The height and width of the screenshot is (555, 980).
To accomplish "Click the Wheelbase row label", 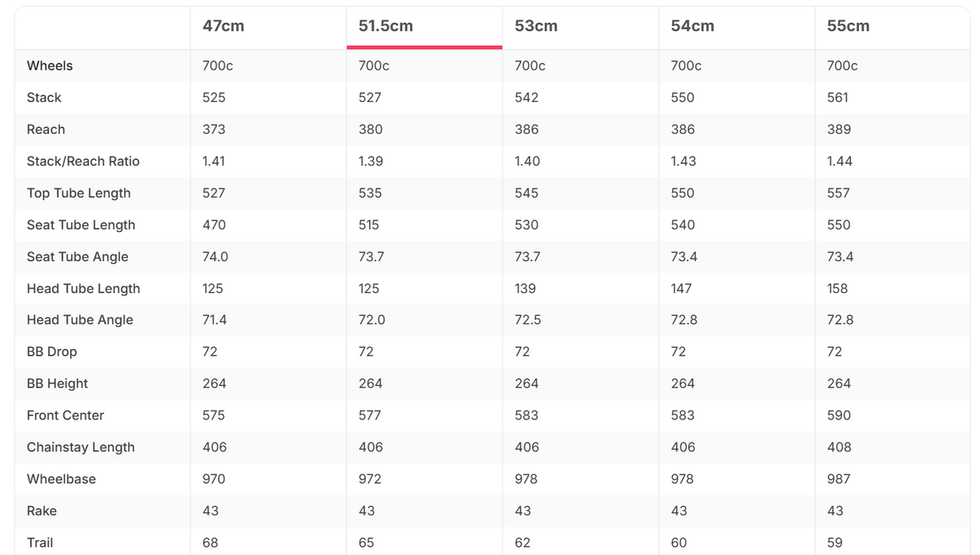I will pos(61,479).
